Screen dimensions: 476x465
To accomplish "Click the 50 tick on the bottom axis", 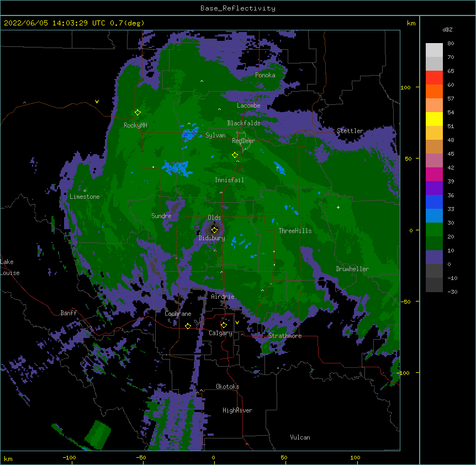I will [x=284, y=457].
